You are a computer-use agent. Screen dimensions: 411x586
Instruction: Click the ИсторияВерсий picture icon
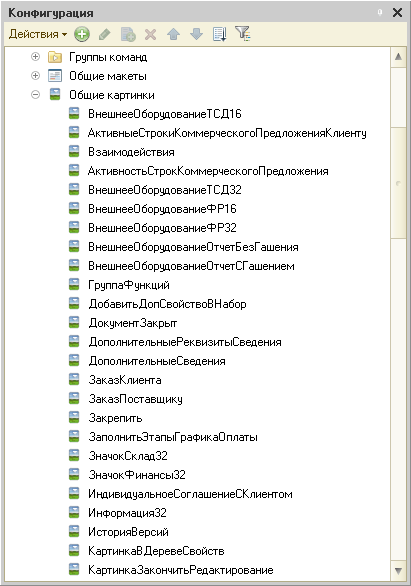point(74,531)
